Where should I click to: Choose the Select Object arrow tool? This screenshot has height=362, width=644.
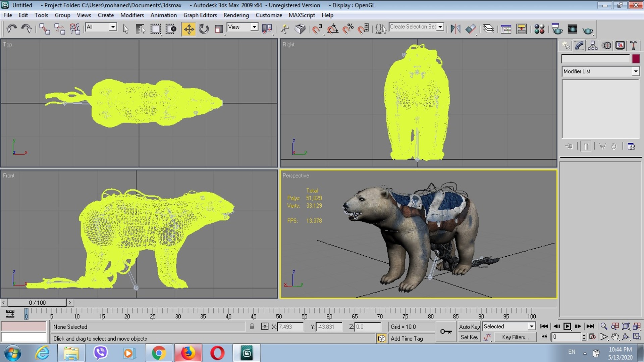tap(126, 29)
